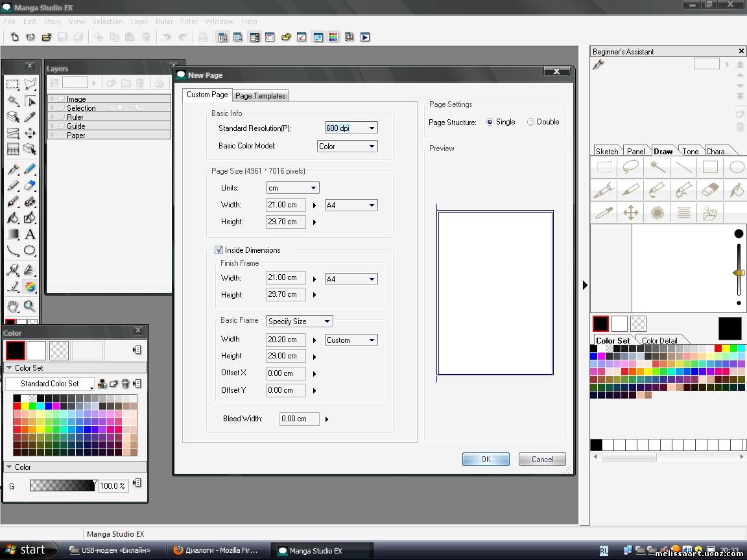Select the Magic Wand tool in left toolbox
This screenshot has width=747, height=560.
[12, 101]
